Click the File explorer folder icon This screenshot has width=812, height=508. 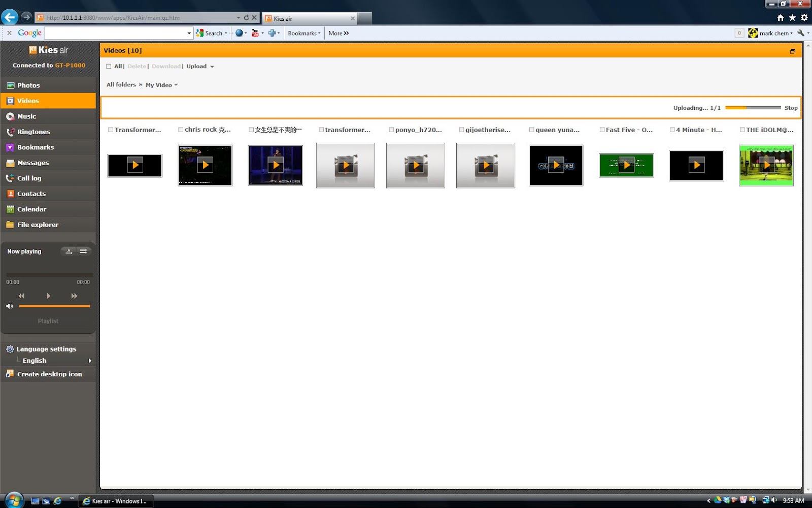click(10, 225)
